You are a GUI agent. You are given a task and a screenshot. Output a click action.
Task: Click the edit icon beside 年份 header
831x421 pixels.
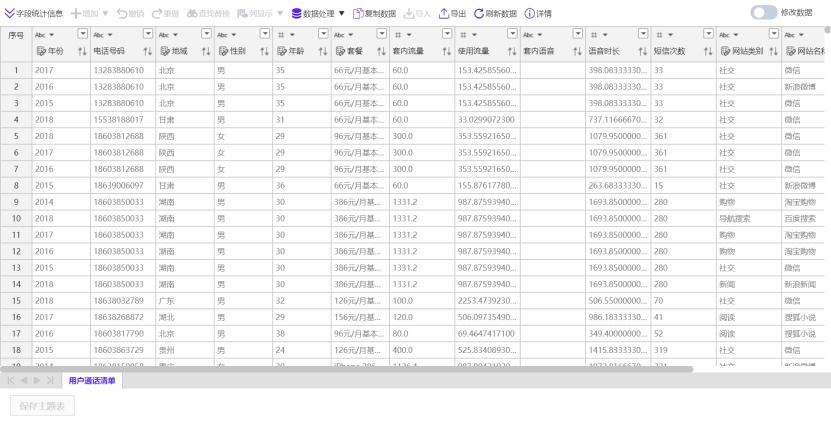point(41,51)
